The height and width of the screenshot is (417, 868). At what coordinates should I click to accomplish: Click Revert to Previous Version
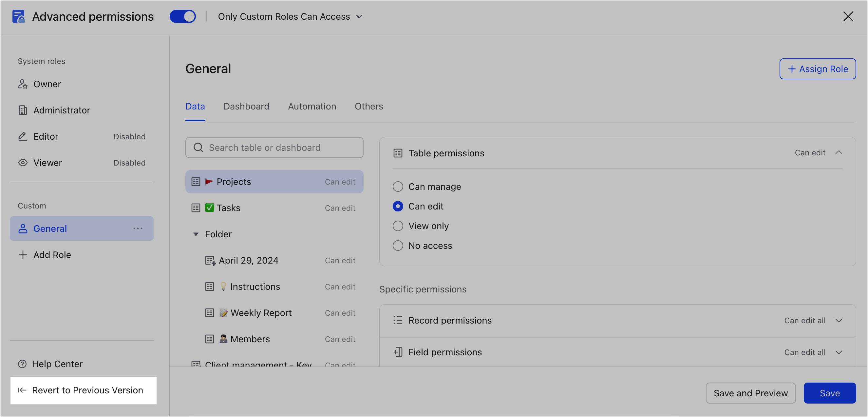(83, 390)
